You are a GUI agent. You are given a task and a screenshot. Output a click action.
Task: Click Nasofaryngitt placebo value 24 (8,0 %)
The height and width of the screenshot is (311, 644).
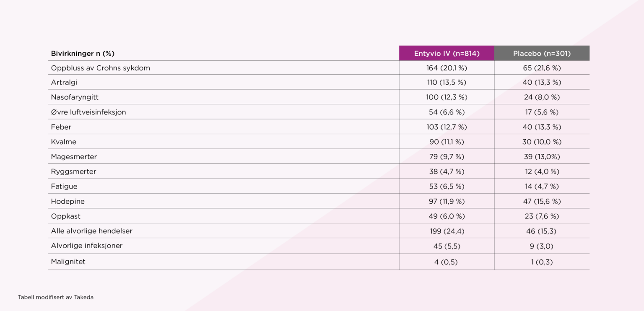pos(541,97)
